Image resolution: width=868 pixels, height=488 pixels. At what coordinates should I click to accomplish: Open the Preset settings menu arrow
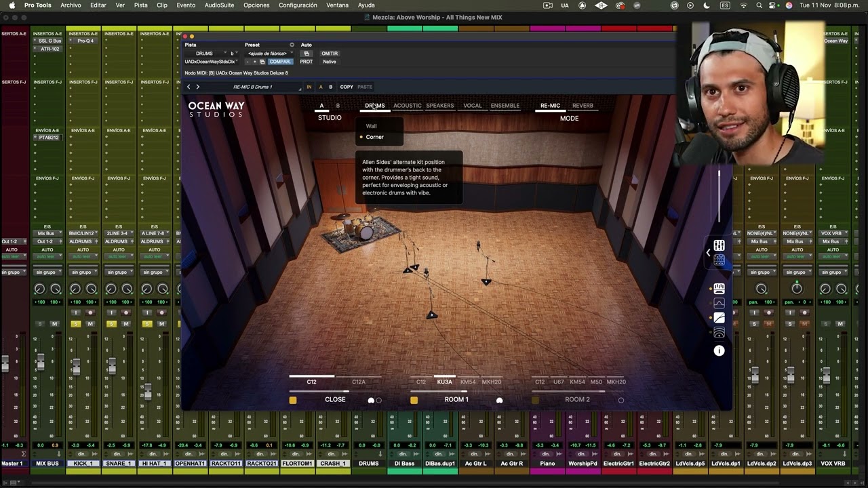coord(292,45)
